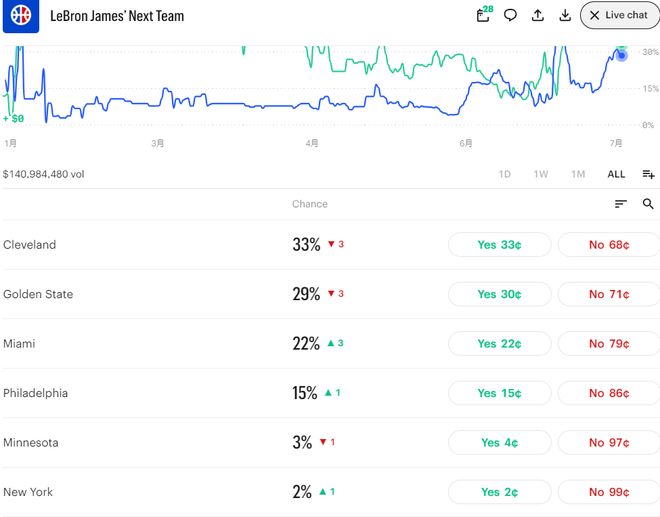Screen dimensions: 660x517
Task: Click the Philadelphia outcome name
Action: (35, 393)
